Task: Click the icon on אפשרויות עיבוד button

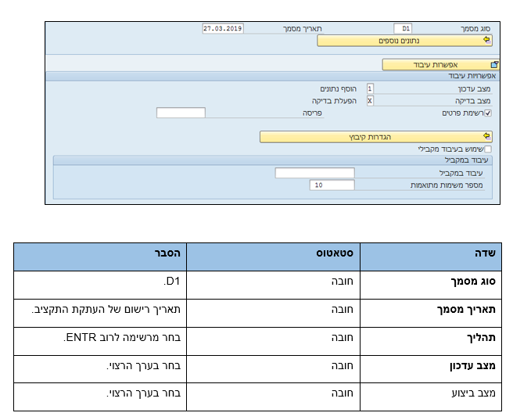Action: click(493, 65)
